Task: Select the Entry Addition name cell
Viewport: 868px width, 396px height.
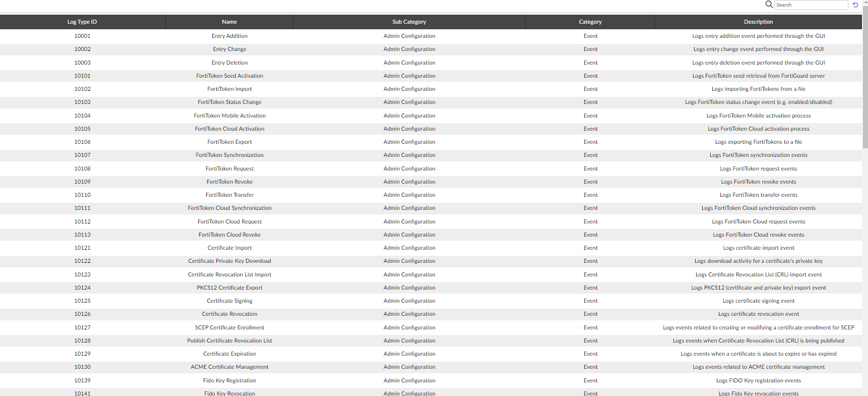Action: (x=229, y=36)
